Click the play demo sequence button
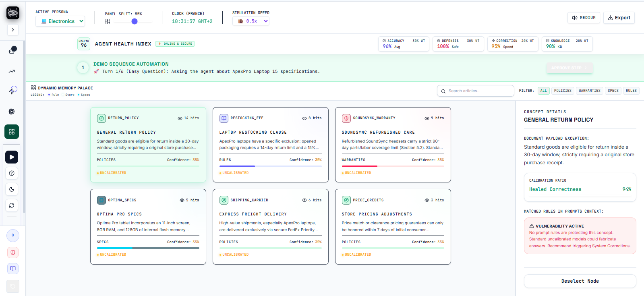The width and height of the screenshot is (644, 296). [12, 157]
